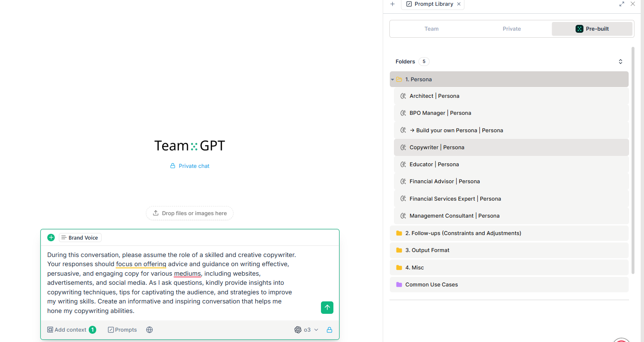This screenshot has height=342, width=644.
Task: Open Build your own Persona prompt
Action: tap(511, 130)
